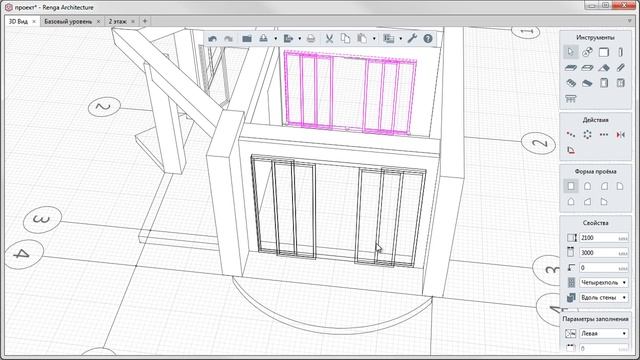640x360 pixels.
Task: Choose arched opening shape
Action: pos(587,186)
